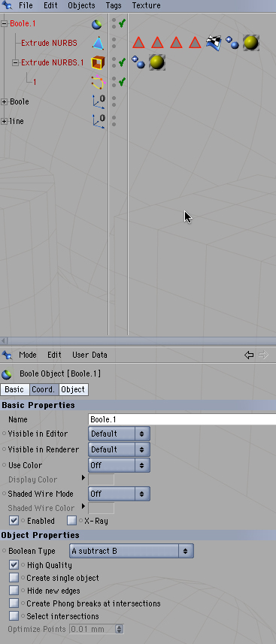Enable the X-Ray checkbox
This screenshot has height=644, width=276.
[x=72, y=520]
